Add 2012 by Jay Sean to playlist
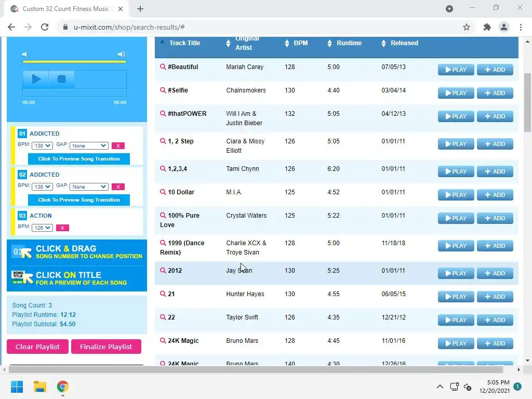Viewport: 532px width, 399px height. (x=495, y=273)
